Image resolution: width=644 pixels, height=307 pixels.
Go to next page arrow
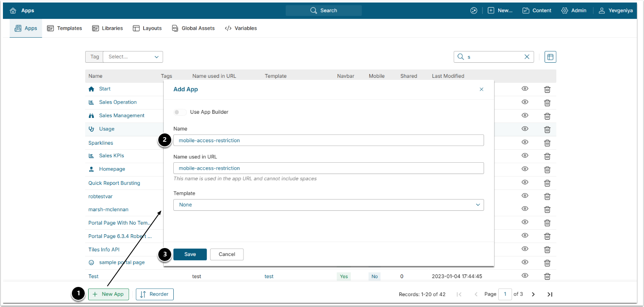coord(533,294)
